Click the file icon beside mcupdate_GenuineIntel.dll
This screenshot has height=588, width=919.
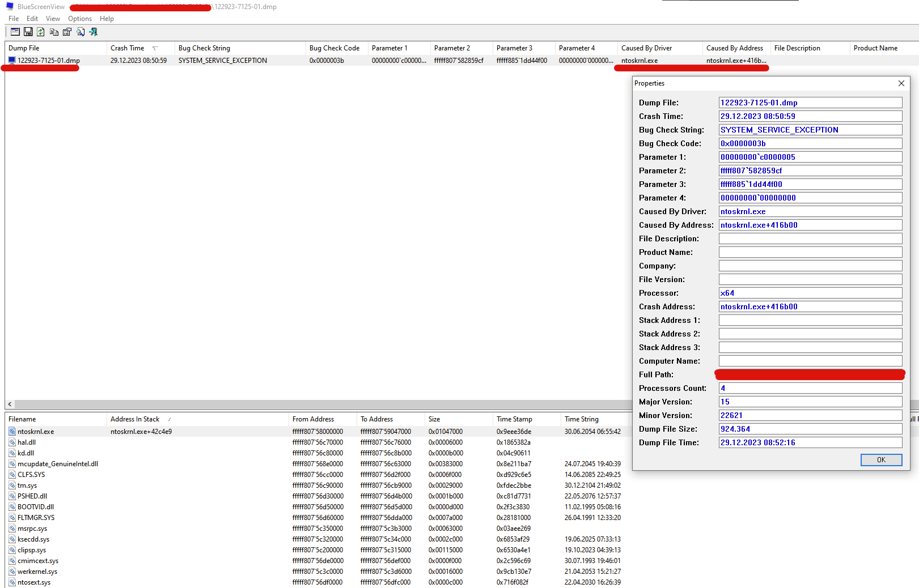point(12,464)
